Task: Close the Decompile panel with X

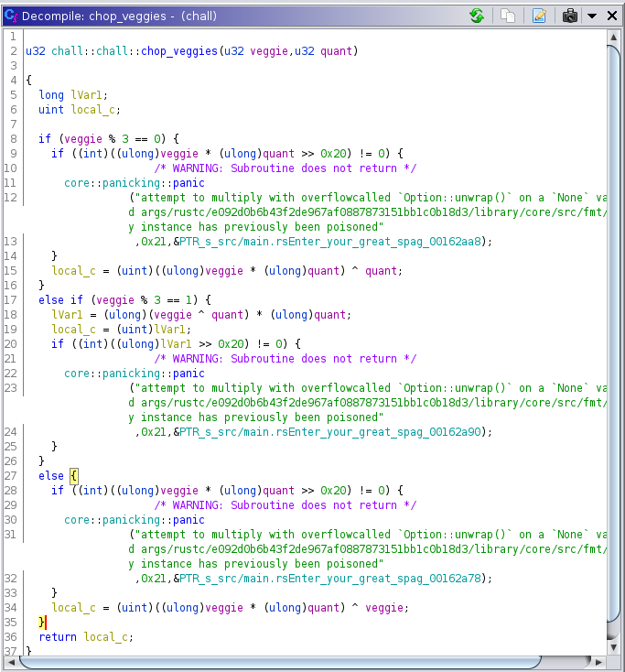Action: (612, 16)
